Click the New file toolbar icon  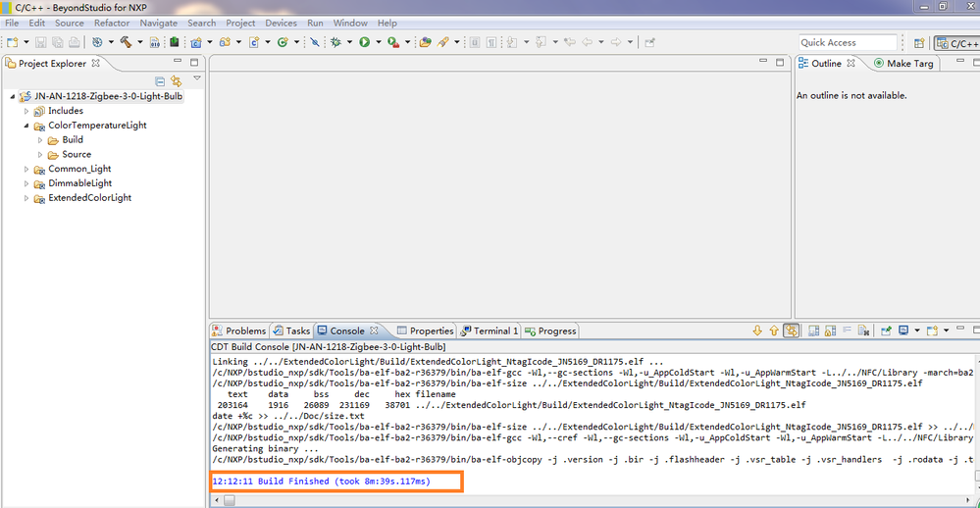pyautogui.click(x=13, y=42)
